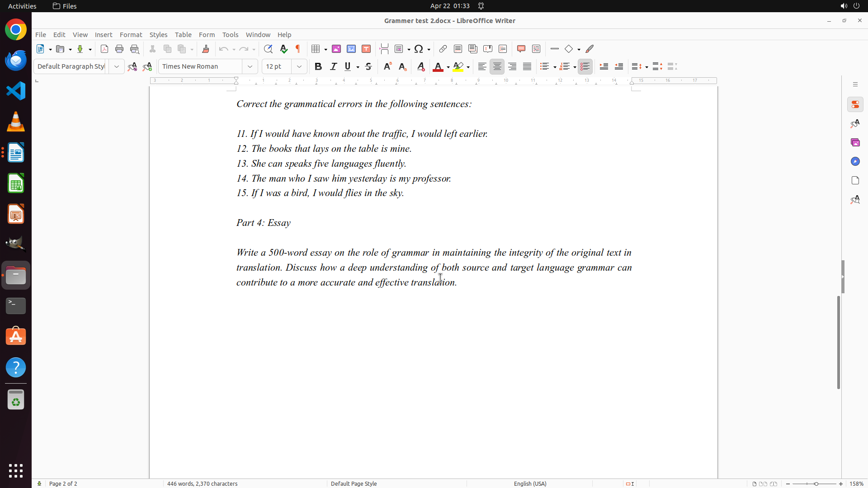Toggle Bold formatting
Image resolution: width=868 pixels, height=488 pixels.
(x=318, y=66)
